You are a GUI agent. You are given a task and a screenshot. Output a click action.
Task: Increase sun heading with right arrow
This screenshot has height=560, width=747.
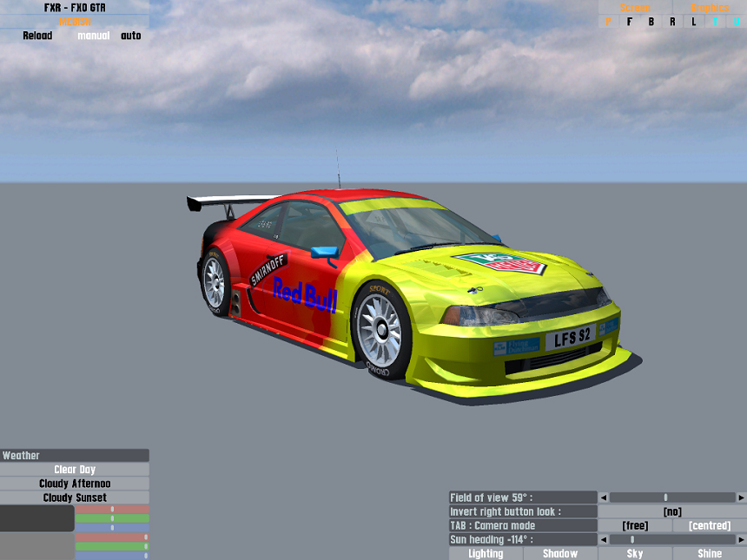[741, 539]
